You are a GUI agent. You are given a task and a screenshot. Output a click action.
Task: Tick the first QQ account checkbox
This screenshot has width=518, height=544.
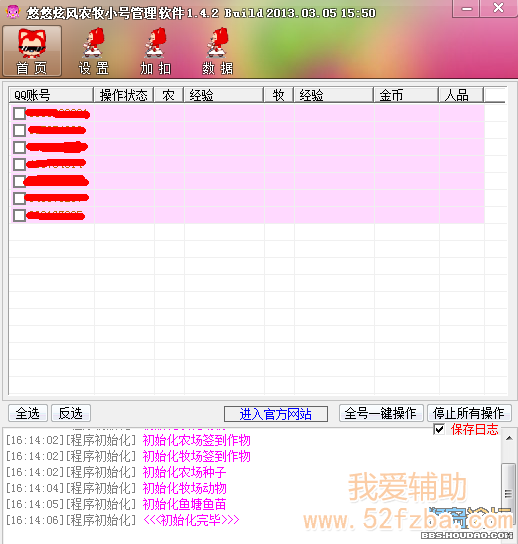click(19, 113)
